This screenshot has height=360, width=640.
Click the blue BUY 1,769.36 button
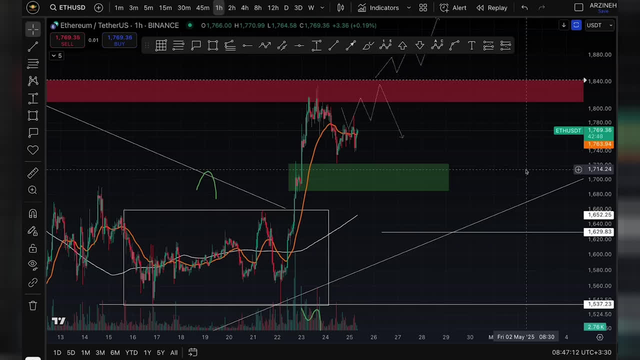pos(120,40)
